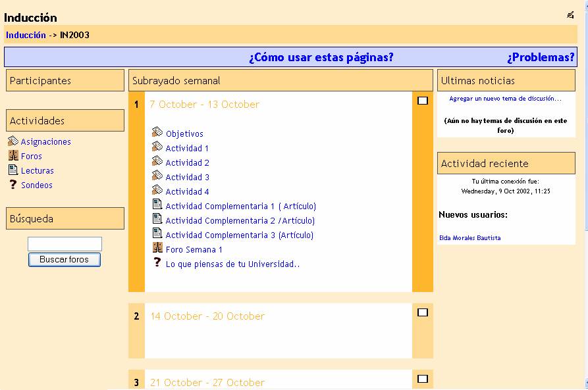Click the Lecturas document icon in sidebar
The image size is (588, 390).
(13, 170)
